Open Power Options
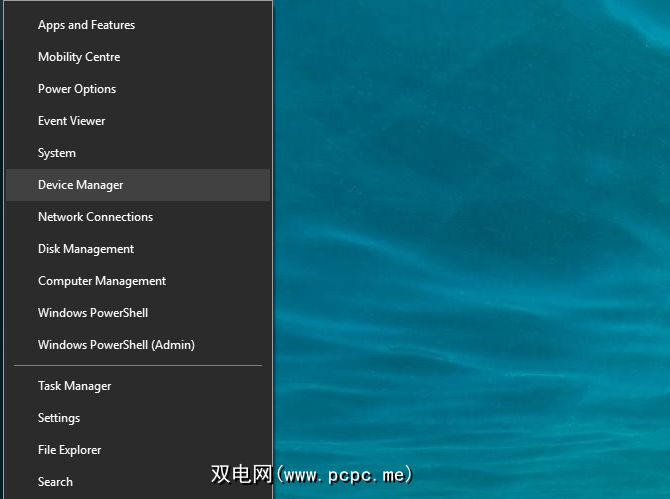The image size is (670, 499). point(138,89)
